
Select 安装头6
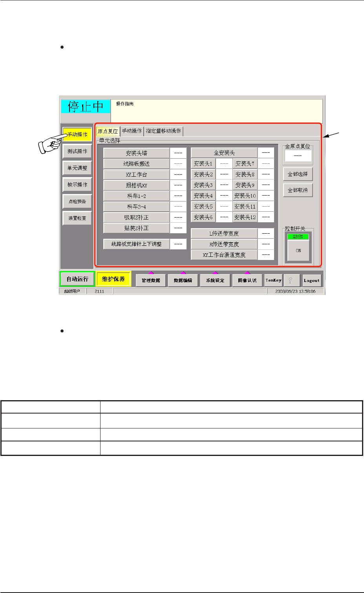coord(203,217)
